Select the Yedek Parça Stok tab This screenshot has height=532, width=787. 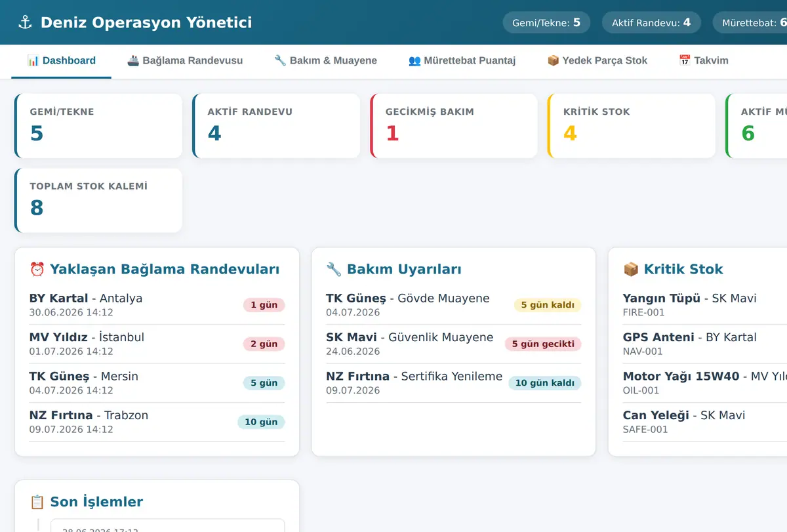tap(597, 61)
